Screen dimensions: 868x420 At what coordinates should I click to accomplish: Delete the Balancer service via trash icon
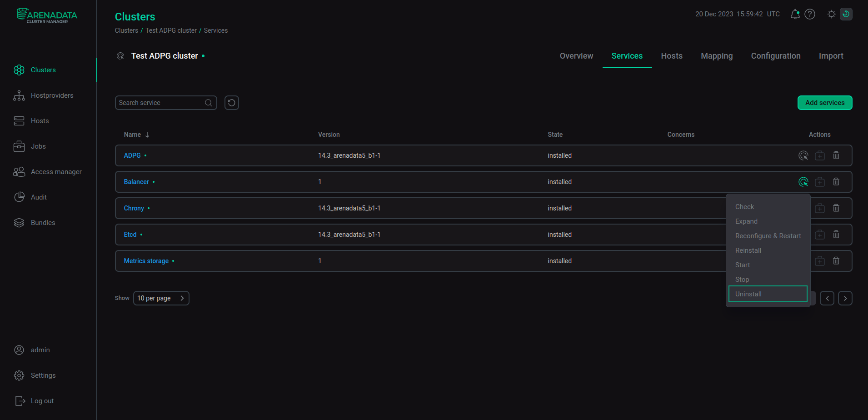click(836, 182)
